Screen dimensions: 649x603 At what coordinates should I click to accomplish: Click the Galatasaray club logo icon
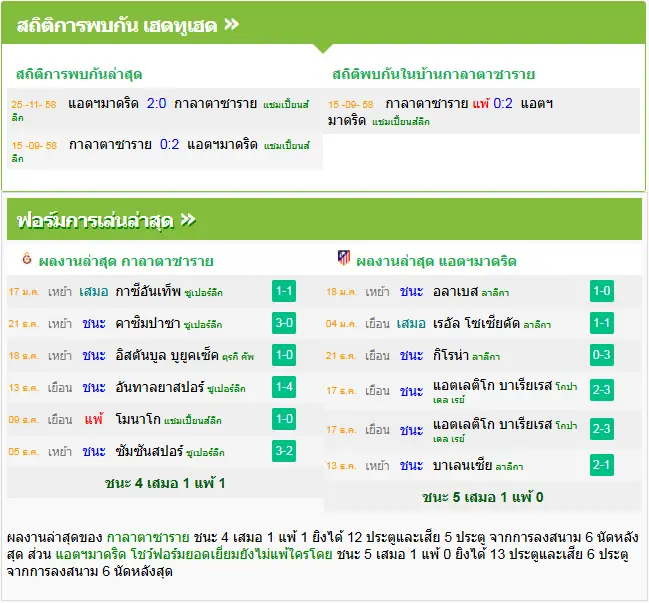pyautogui.click(x=27, y=259)
